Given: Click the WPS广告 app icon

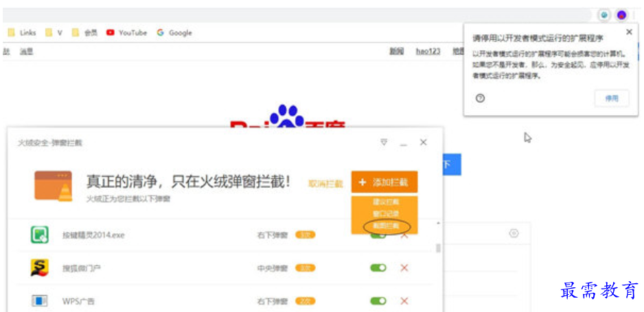Looking at the screenshot, I should pos(40,301).
